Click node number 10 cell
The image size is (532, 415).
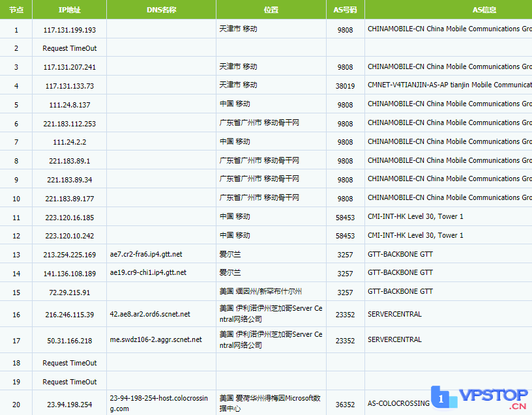pos(16,199)
